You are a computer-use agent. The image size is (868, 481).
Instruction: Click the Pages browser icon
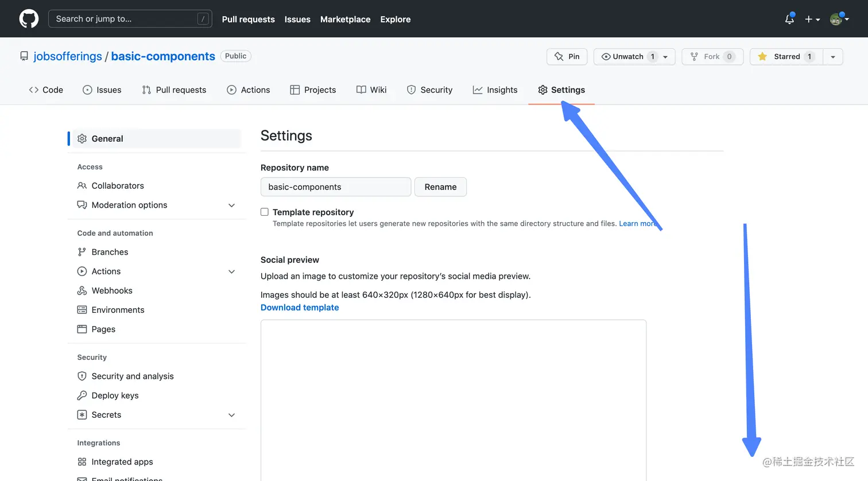pyautogui.click(x=82, y=329)
